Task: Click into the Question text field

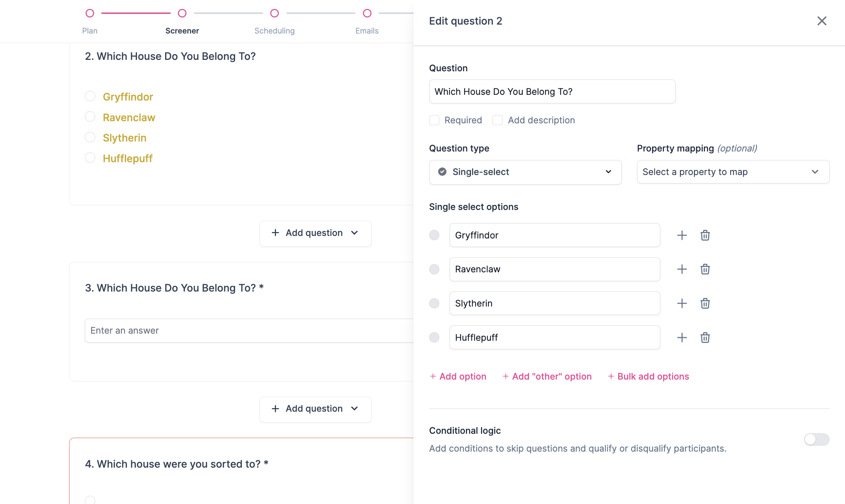Action: click(552, 92)
